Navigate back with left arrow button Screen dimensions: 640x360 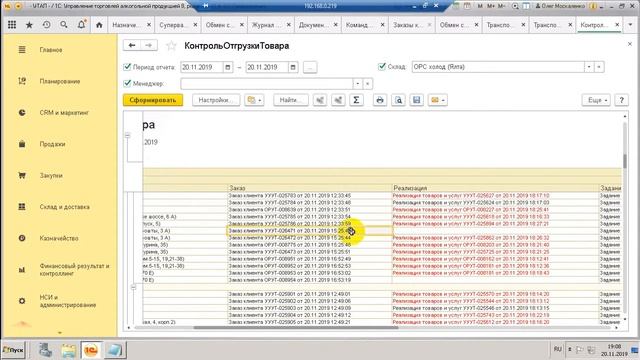point(131,45)
